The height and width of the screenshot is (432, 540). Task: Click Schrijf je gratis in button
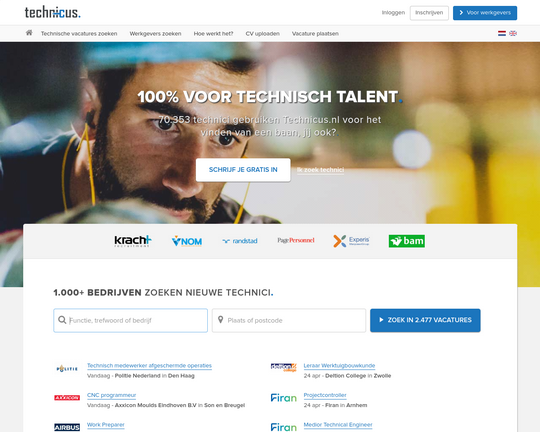tap(243, 169)
